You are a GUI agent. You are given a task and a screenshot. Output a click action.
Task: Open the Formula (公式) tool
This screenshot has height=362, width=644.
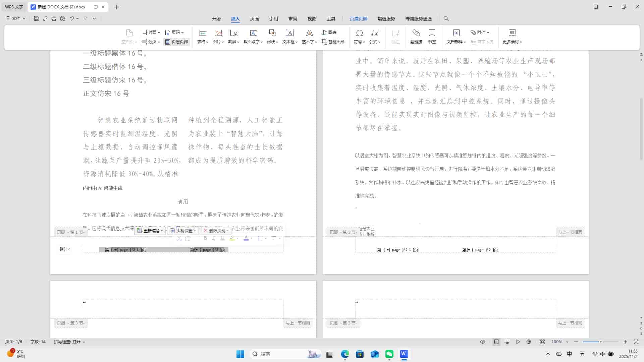(x=375, y=37)
